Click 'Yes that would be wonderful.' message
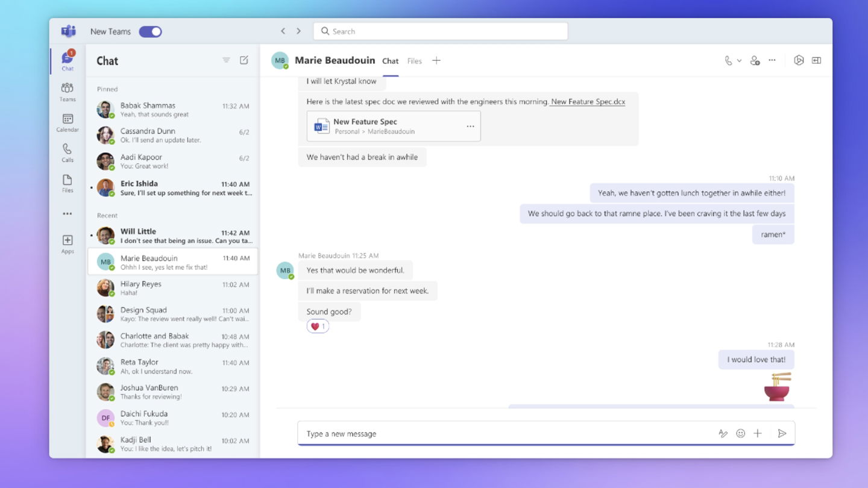This screenshot has height=488, width=868. click(x=355, y=270)
